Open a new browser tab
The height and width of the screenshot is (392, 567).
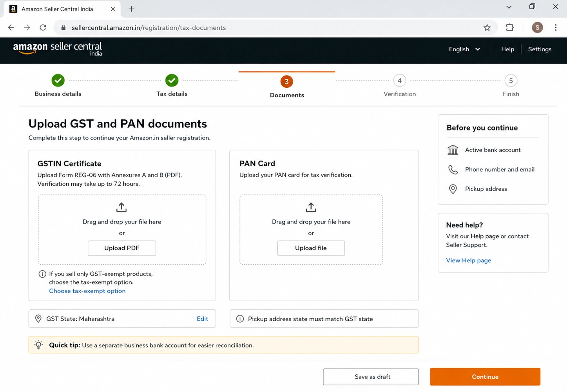pos(132,9)
